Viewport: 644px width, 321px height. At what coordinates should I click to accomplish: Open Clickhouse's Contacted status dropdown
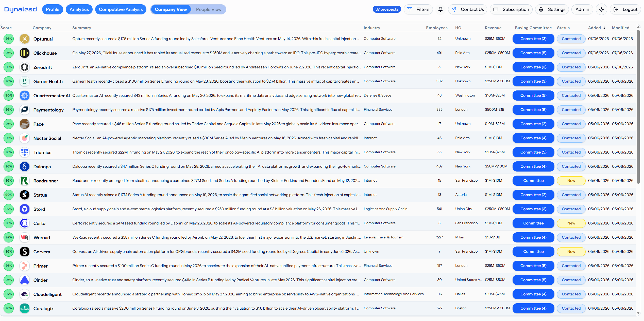click(571, 53)
